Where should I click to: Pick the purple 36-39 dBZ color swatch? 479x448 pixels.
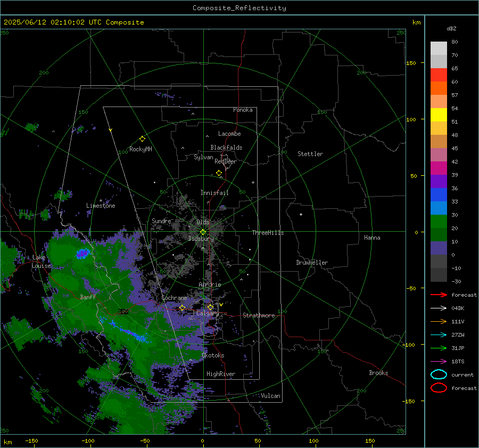click(x=439, y=181)
